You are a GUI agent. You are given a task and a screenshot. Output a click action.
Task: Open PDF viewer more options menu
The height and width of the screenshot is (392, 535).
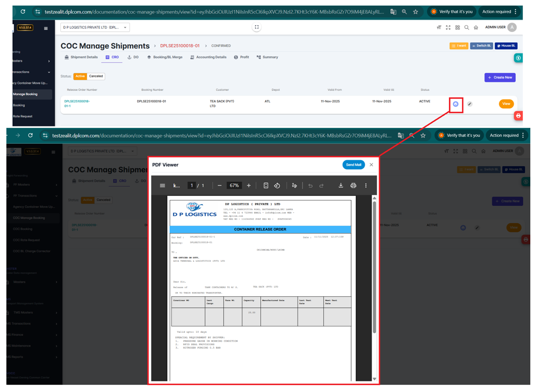tap(366, 186)
